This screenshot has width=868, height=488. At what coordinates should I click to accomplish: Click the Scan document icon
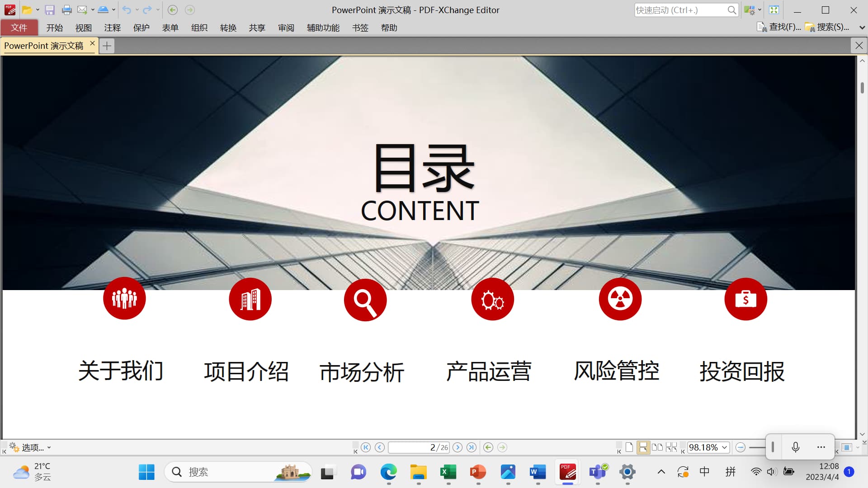tap(103, 10)
